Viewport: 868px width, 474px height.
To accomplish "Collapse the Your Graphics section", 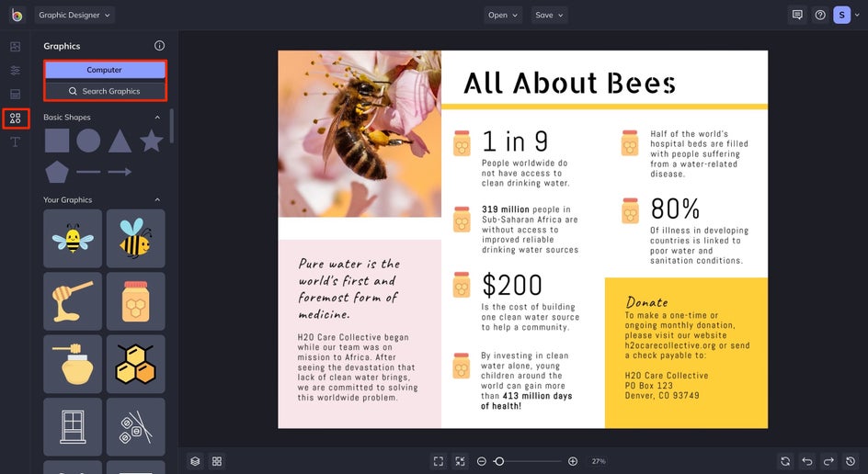I will pyautogui.click(x=157, y=199).
